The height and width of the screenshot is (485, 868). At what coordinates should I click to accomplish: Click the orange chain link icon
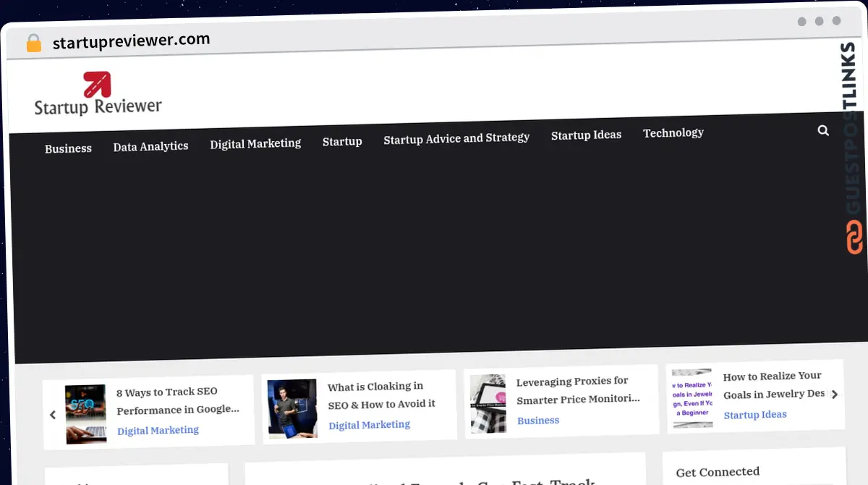point(854,237)
